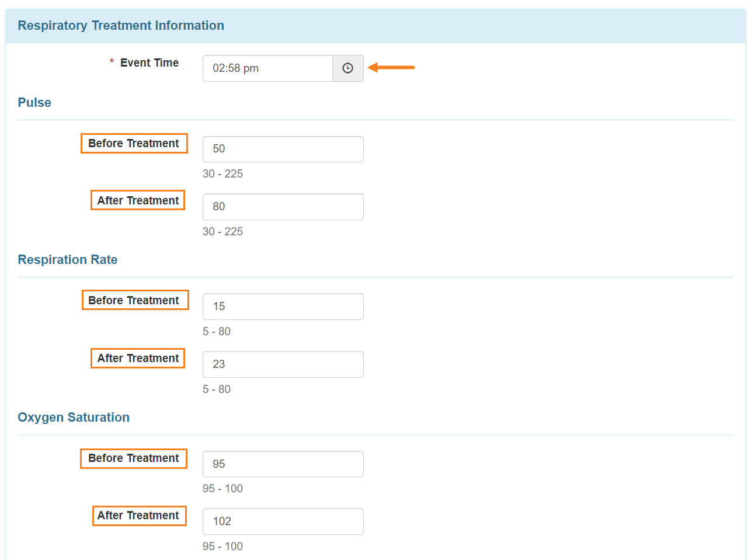Screen dimensions: 751x560
Task: Select the Pulse After Treatment input box
Action: point(283,207)
